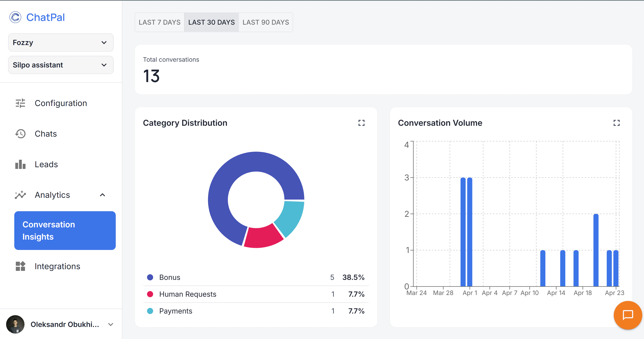Viewport: 644px width, 339px height.
Task: Expand Conversation Volume chart to fullscreen
Action: point(616,123)
